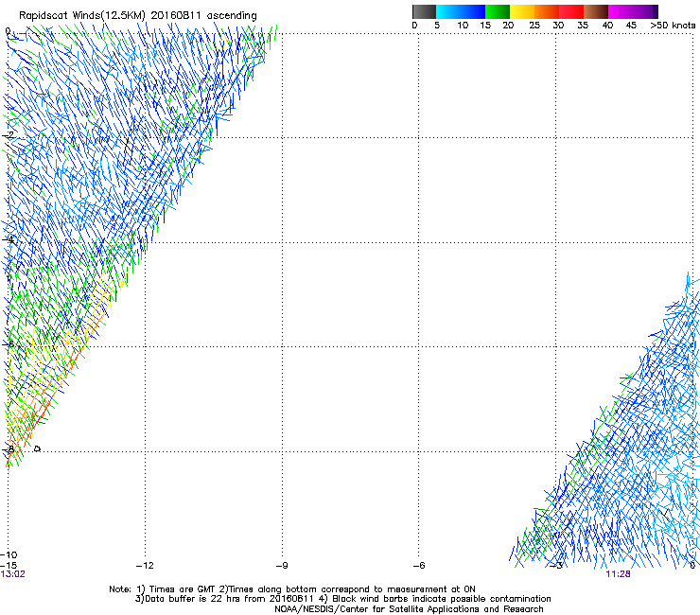Viewport: 700px width, 615px height.
Task: Select the '45' label under the color bar
Action: coord(631,25)
